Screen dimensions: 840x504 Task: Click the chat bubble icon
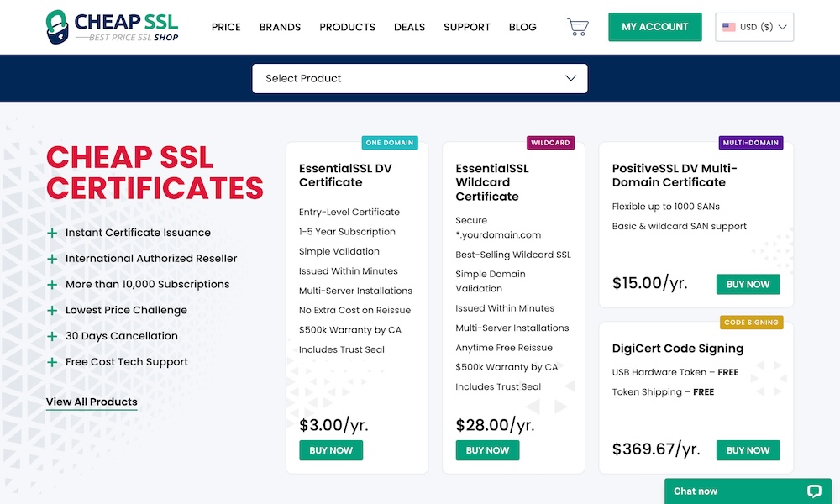point(813,491)
